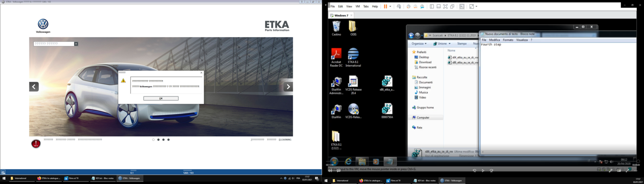Image resolution: width=644 pixels, height=184 pixels.
Task: Select ETKA 8.1 (1322) folder icon
Action: 336,140
